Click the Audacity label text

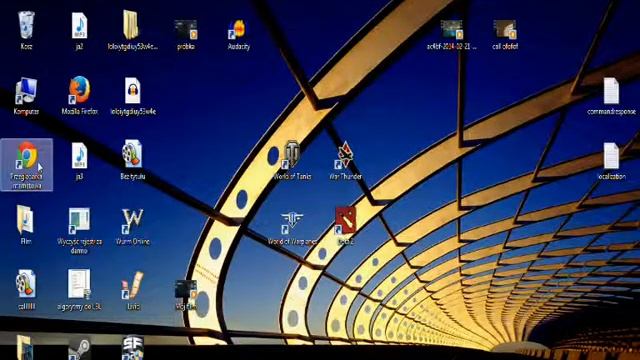[x=239, y=47]
